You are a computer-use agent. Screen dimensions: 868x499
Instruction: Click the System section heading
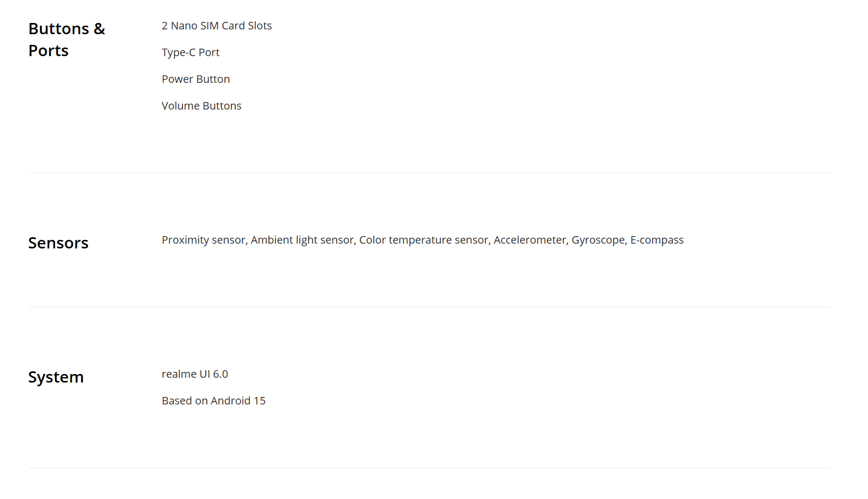click(56, 377)
